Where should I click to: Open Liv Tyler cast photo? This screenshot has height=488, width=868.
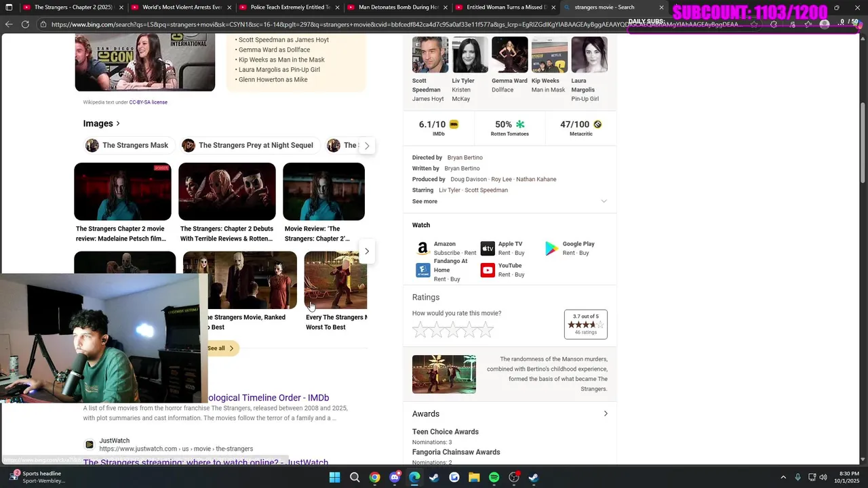pos(470,55)
